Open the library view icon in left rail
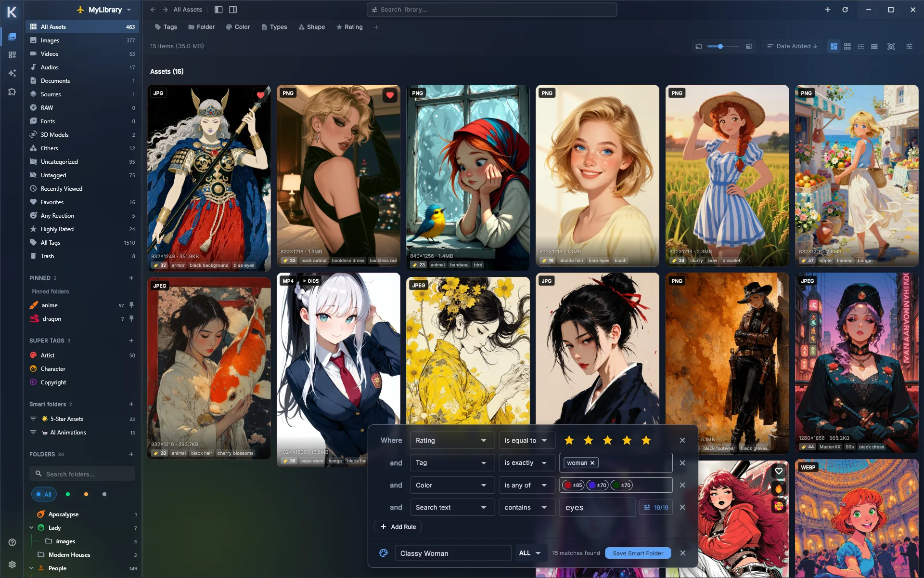This screenshot has width=924, height=578. coord(12,37)
